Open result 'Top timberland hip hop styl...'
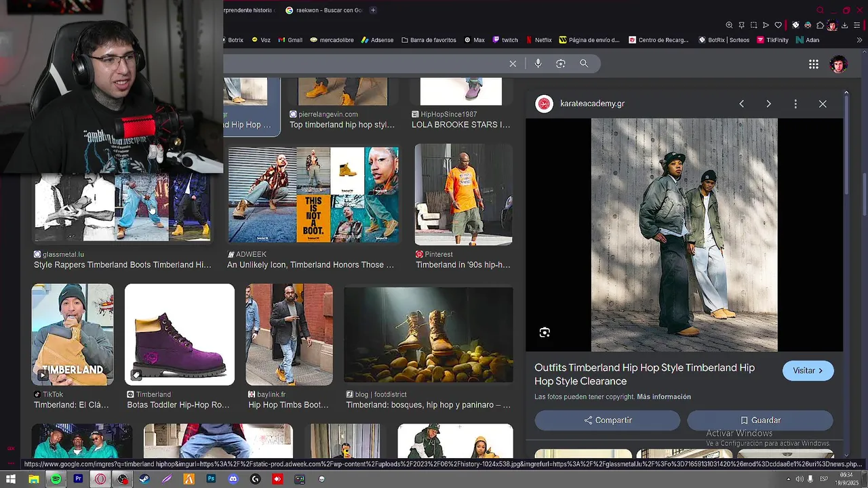 (342, 125)
